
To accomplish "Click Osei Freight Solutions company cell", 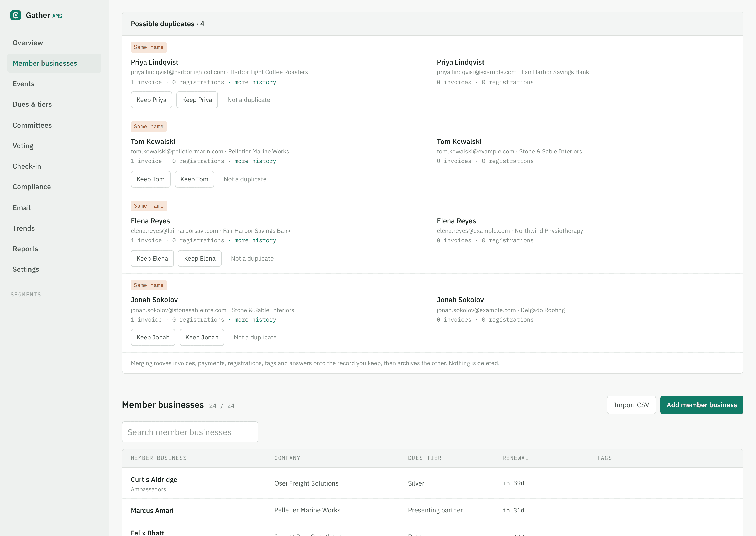I will (306, 483).
